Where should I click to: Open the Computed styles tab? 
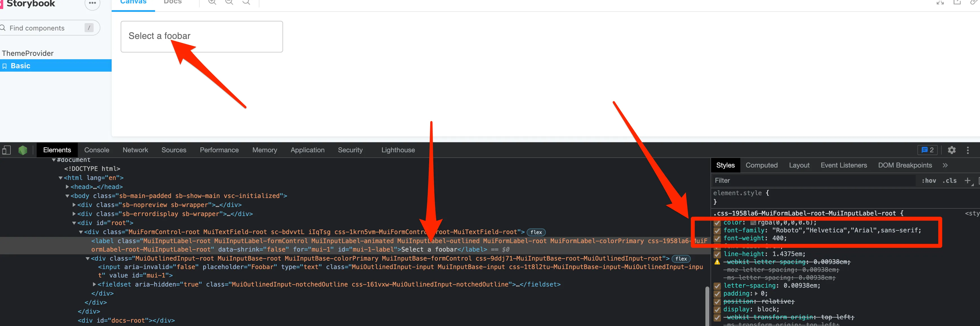(x=761, y=165)
